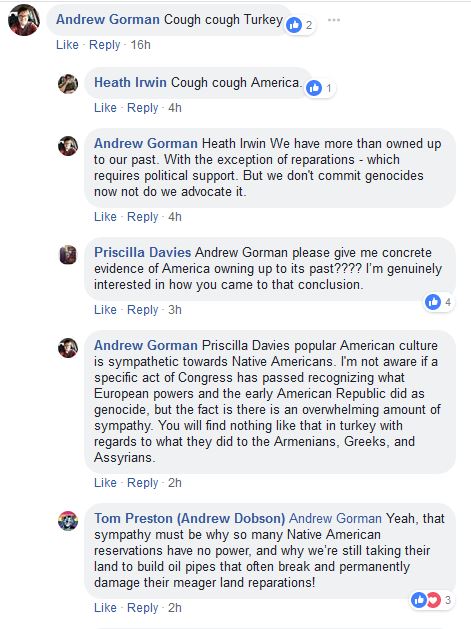View the four likes on Priscilla Davies' comment
The width and height of the screenshot is (471, 629).
pyautogui.click(x=439, y=302)
